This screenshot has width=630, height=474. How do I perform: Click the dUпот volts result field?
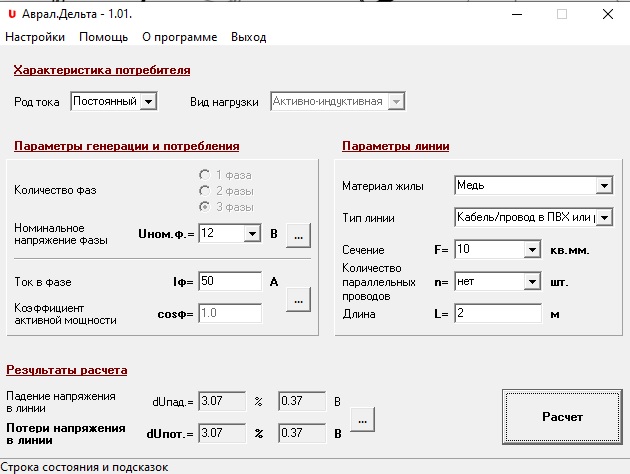point(302,433)
